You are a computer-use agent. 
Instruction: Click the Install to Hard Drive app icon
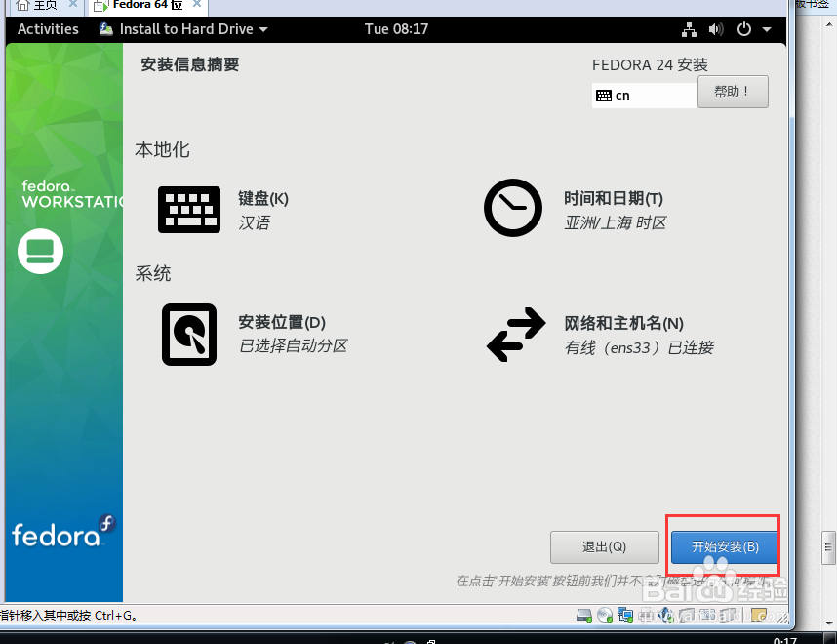coord(105,29)
